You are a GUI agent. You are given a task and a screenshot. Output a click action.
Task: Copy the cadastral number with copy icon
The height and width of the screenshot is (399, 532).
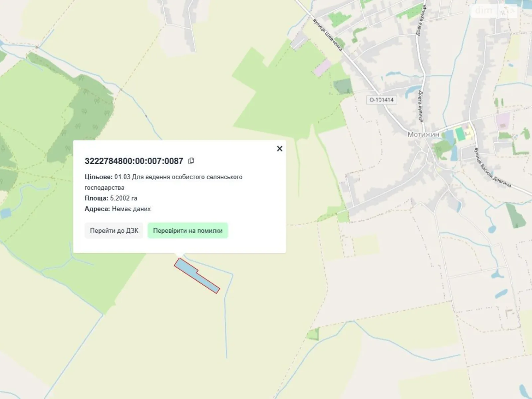[x=191, y=161]
